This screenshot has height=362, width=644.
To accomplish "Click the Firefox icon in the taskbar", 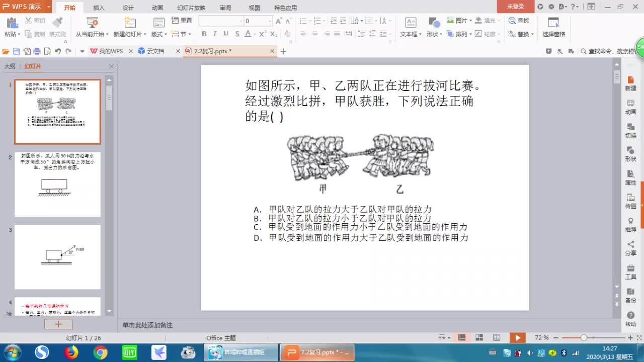I will pos(71,352).
